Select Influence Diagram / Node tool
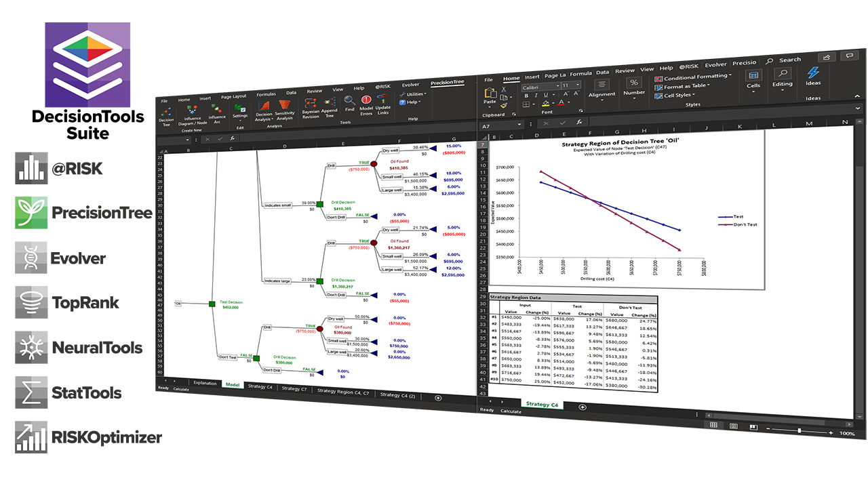The width and height of the screenshot is (868, 488). [192, 116]
